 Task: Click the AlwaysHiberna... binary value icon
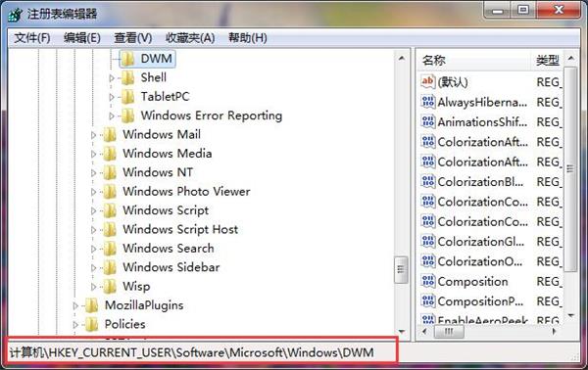[x=428, y=102]
